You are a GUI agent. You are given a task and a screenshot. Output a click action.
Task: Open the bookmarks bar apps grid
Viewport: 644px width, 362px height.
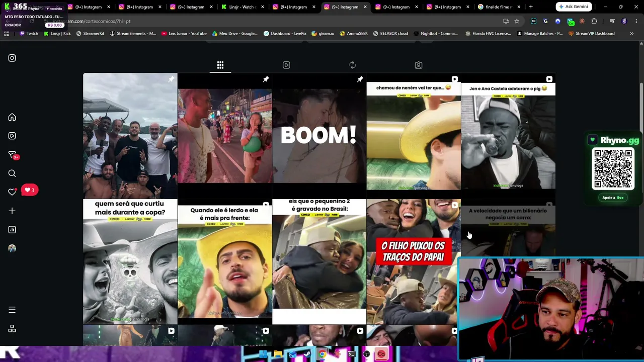tap(7, 34)
